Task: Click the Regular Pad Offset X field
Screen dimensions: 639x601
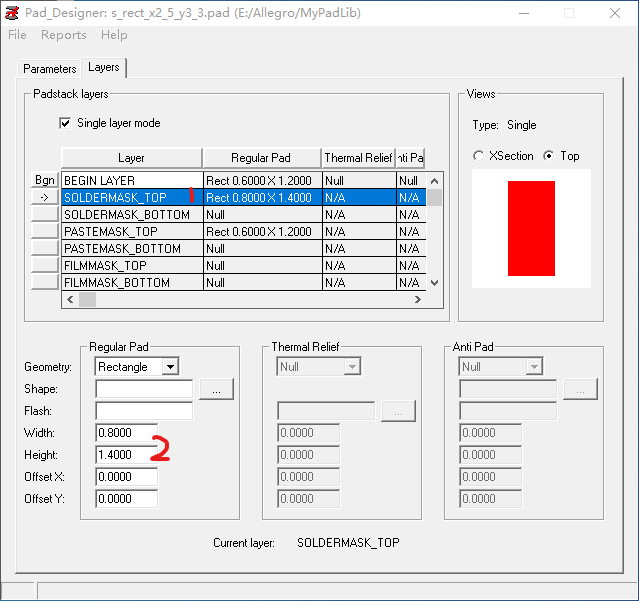Action: 126,477
